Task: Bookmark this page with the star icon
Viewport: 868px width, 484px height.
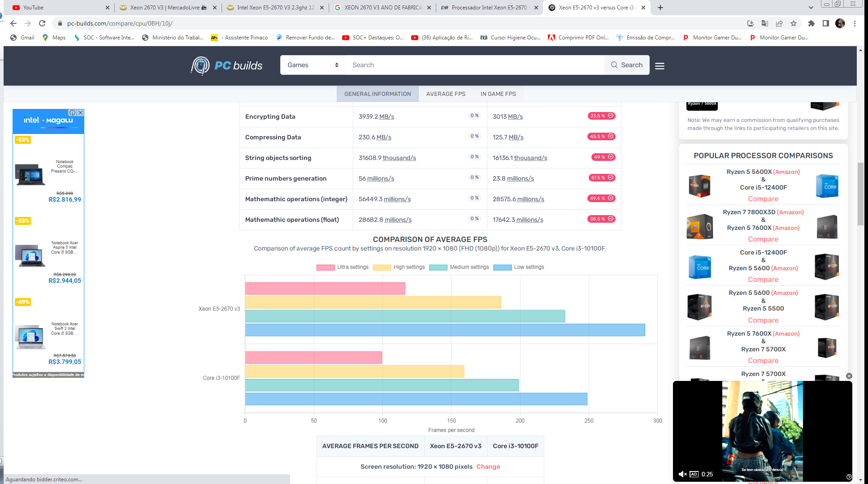Action: 794,23
